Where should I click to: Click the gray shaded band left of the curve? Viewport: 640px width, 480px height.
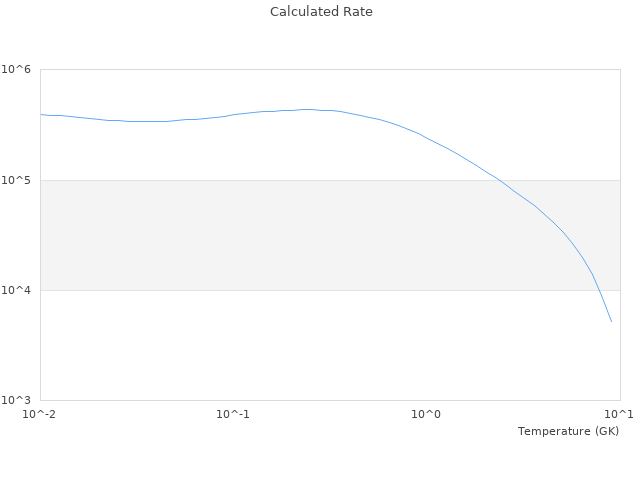[200, 235]
